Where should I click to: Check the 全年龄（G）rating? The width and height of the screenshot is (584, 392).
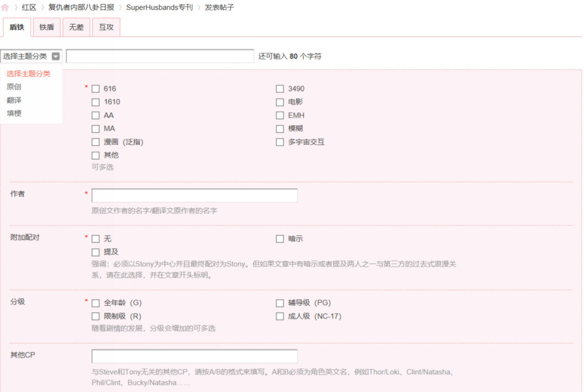pos(96,303)
